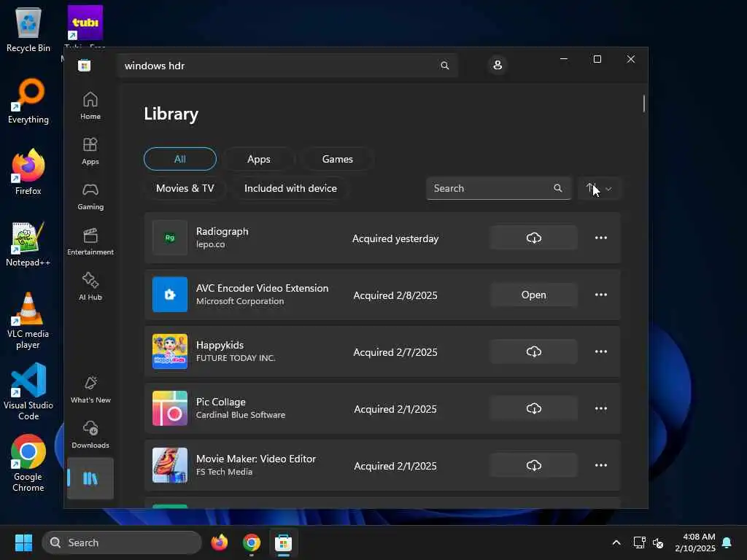
Task: Filter the library by Movies & TV
Action: point(185,188)
